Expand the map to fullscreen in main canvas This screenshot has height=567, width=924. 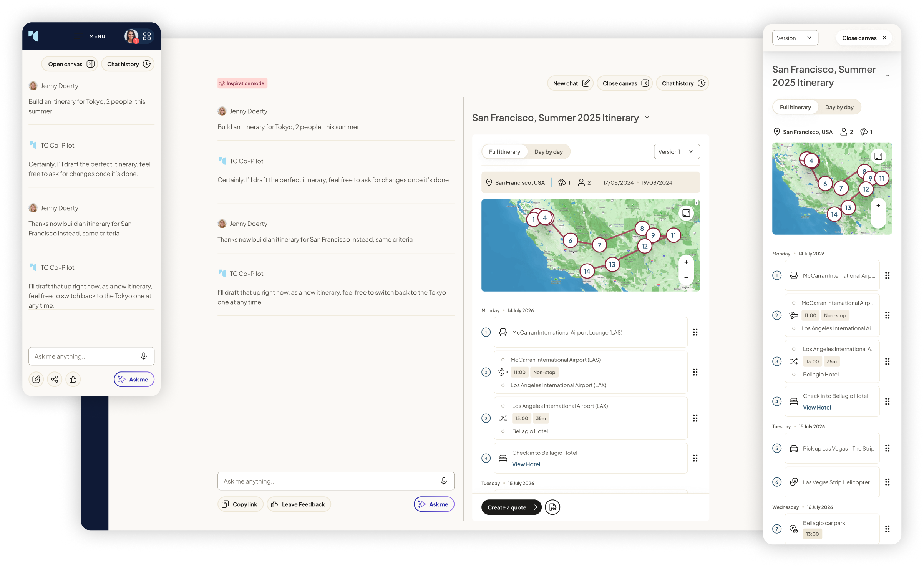click(x=686, y=213)
